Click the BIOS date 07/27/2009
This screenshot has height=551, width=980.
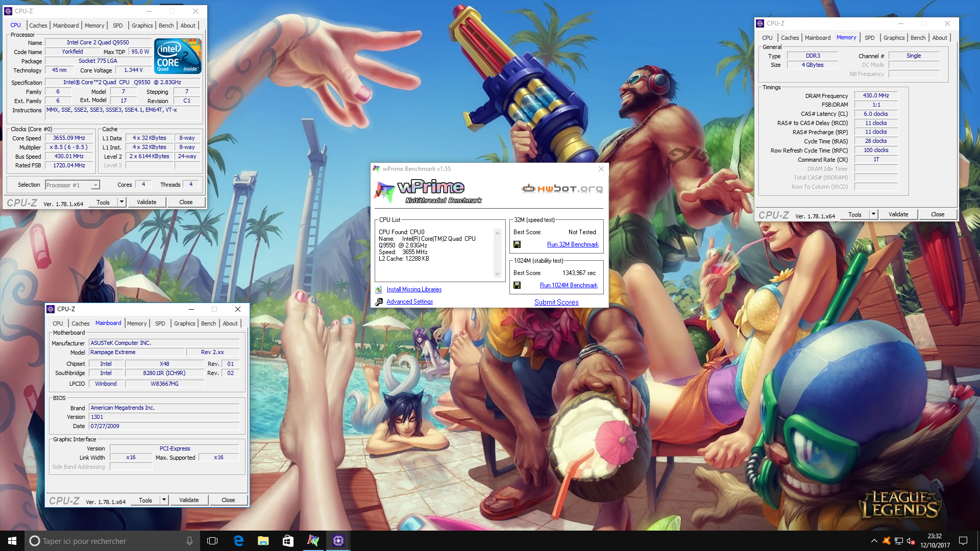point(164,426)
